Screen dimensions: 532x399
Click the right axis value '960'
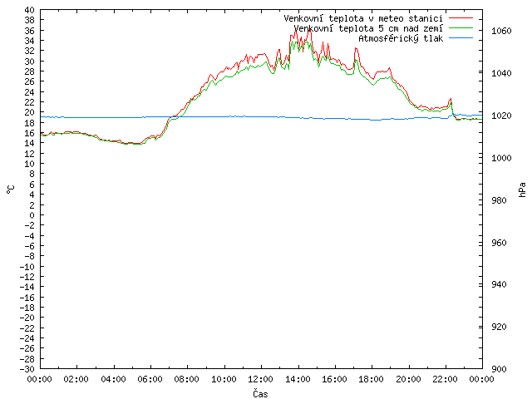(499, 243)
